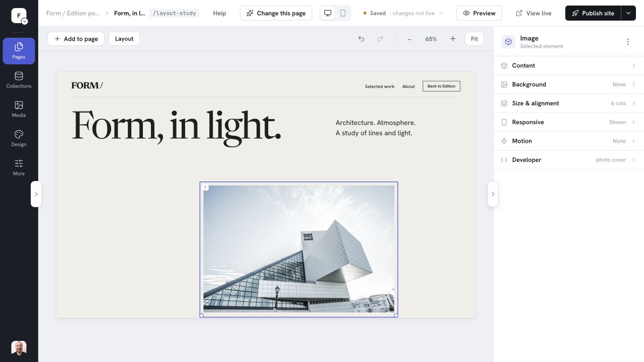Click the user avatar at bottom left
The height and width of the screenshot is (362, 644).
coord(19,348)
